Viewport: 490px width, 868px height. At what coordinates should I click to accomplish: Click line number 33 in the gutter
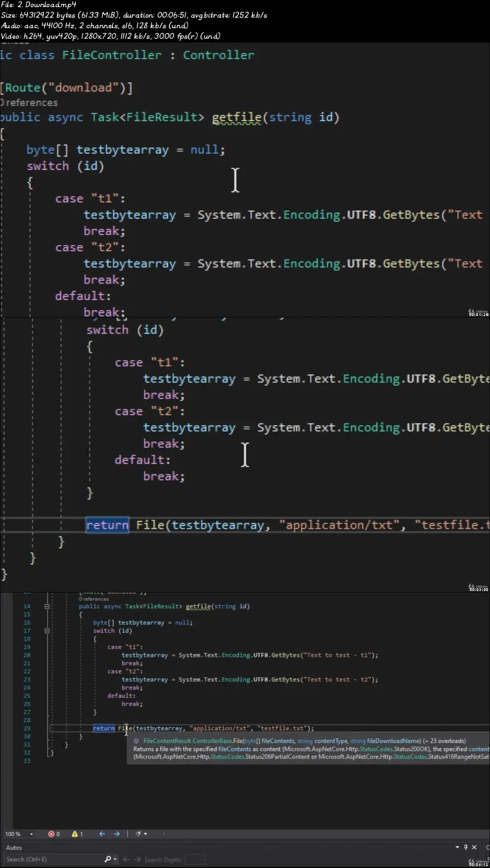tap(27, 761)
